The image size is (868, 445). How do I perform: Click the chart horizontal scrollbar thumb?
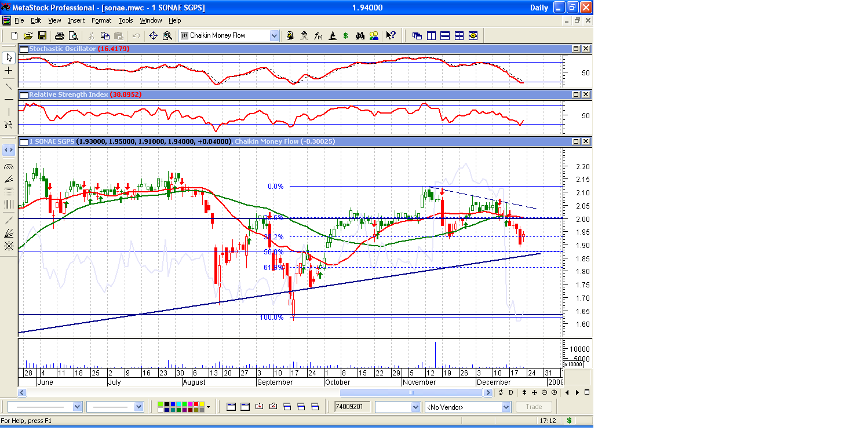tap(411, 393)
